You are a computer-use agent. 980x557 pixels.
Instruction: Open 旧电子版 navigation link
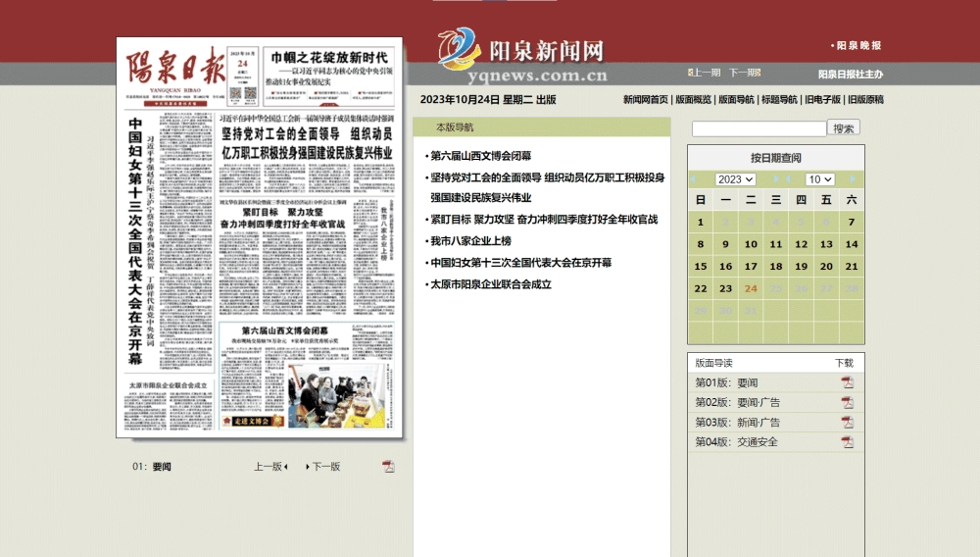(x=822, y=99)
